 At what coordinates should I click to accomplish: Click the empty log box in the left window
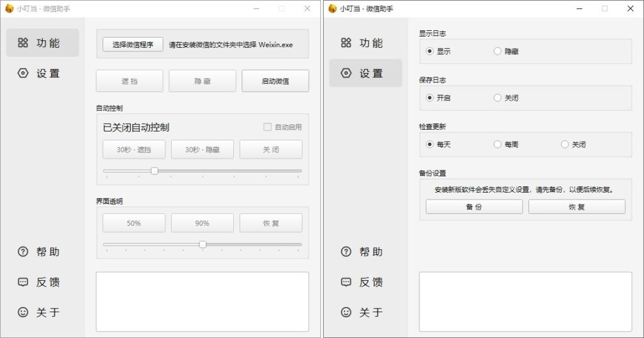coord(202,301)
